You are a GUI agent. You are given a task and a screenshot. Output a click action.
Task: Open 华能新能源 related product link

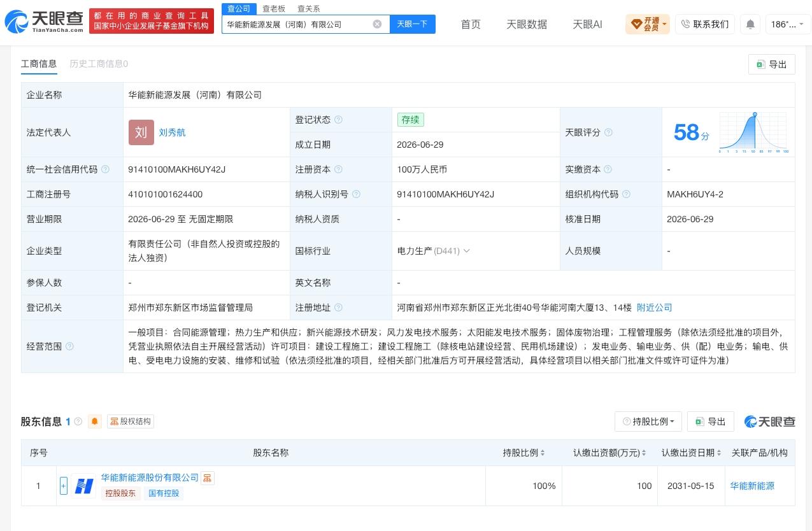point(752,486)
